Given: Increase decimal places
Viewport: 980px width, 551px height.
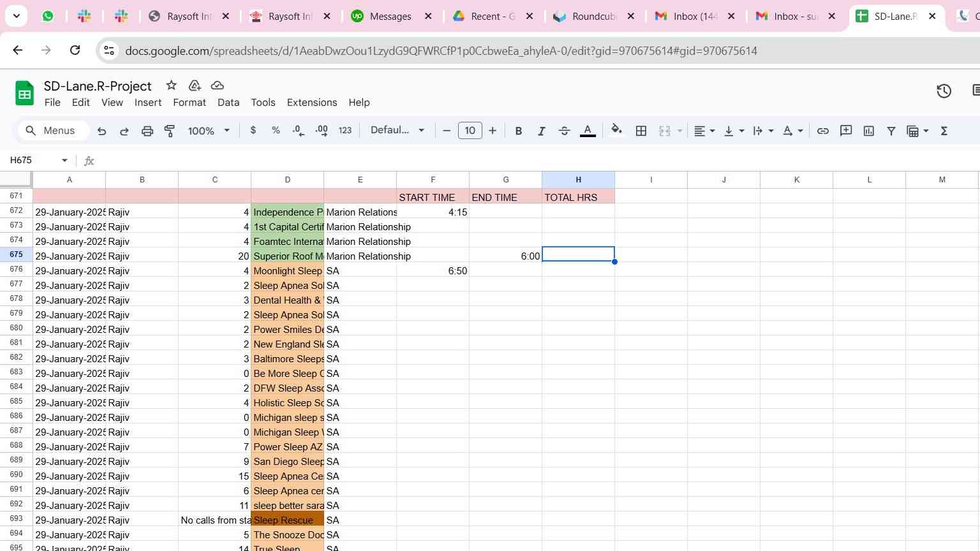Looking at the screenshot, I should pyautogui.click(x=322, y=130).
